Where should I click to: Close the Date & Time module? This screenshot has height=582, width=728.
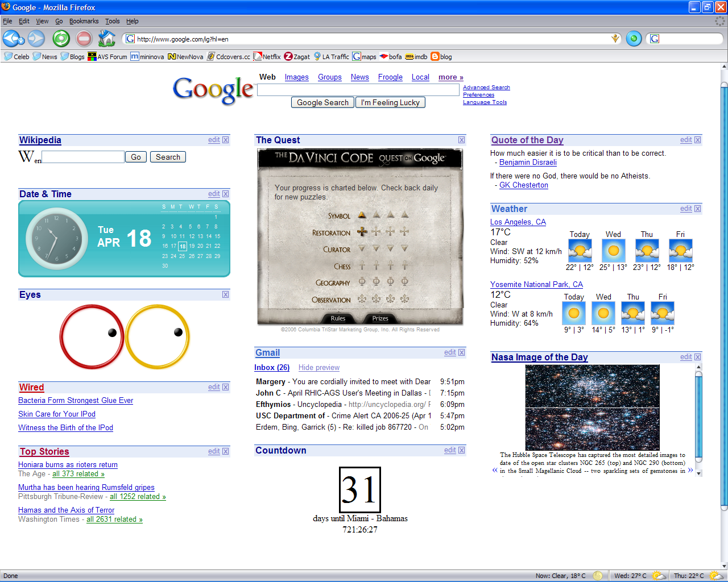coord(226,194)
